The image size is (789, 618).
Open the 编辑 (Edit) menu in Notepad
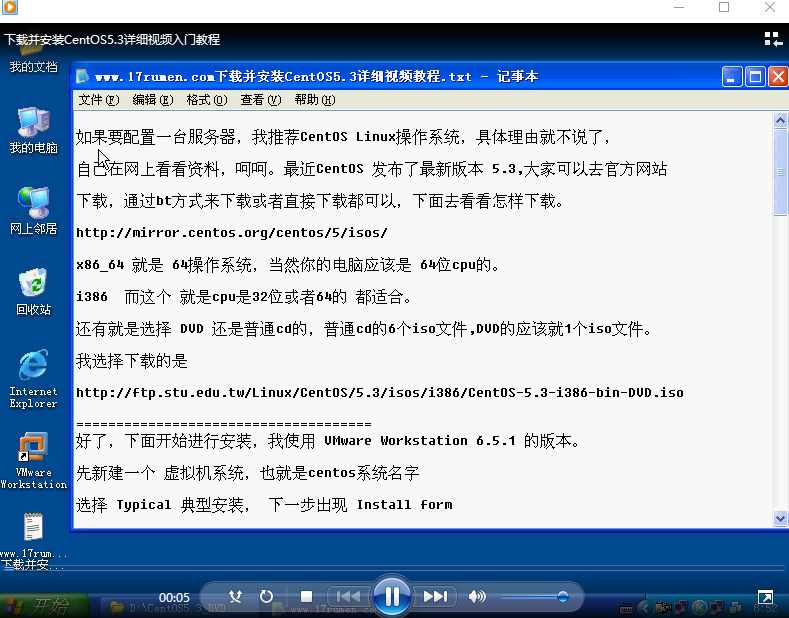152,100
